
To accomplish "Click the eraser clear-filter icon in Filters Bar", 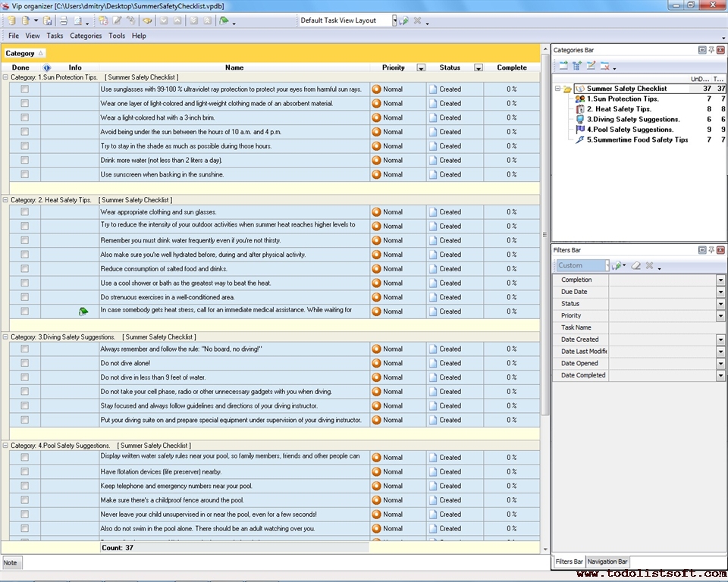I will [636, 266].
